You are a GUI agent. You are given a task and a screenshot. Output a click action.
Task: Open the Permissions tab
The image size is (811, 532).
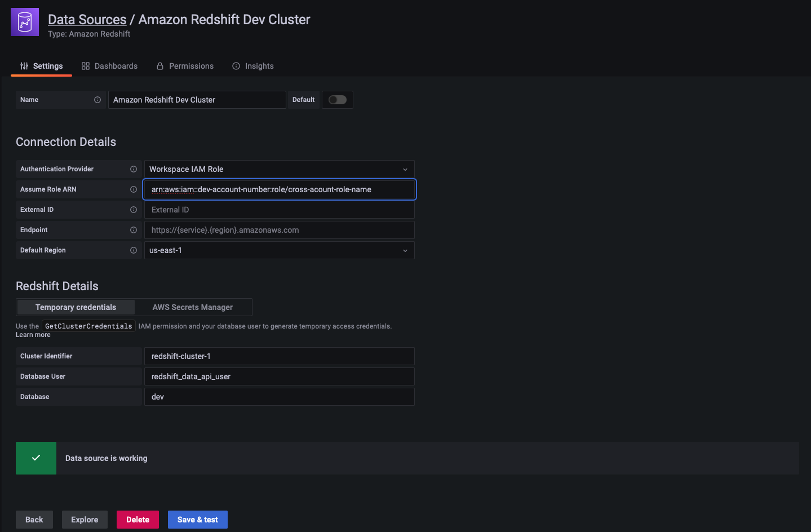tap(185, 66)
